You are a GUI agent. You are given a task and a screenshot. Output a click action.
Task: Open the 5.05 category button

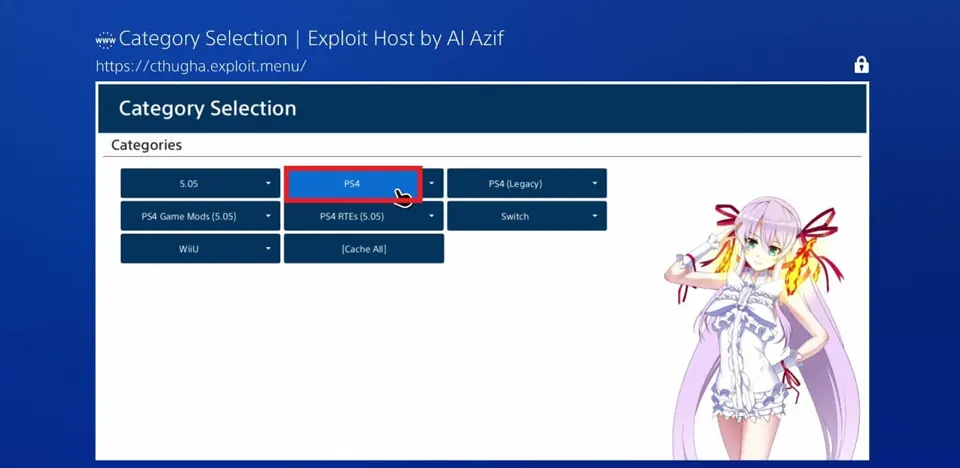[189, 183]
